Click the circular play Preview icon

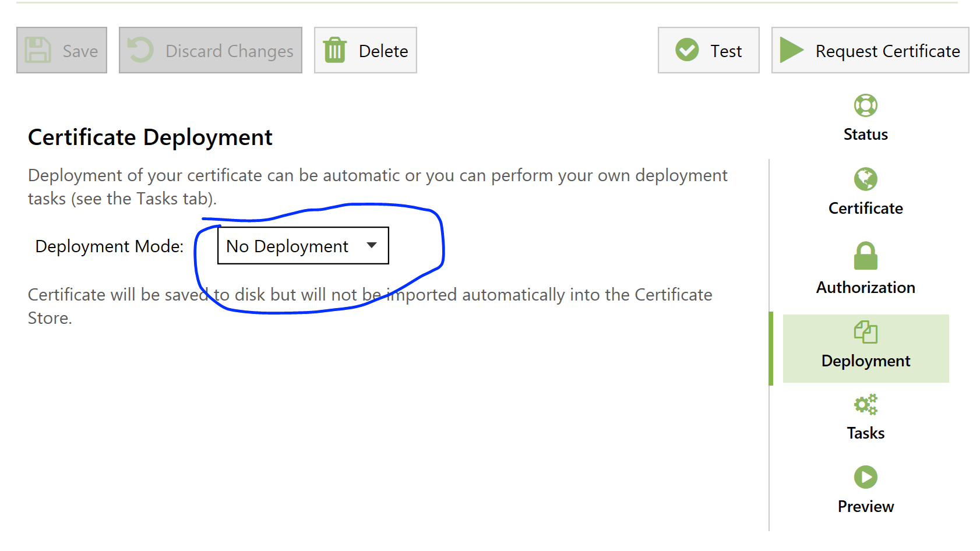pyautogui.click(x=865, y=477)
